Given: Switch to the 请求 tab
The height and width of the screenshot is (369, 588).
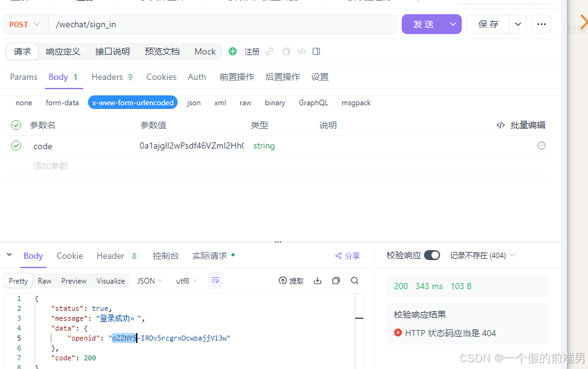Looking at the screenshot, I should pos(22,51).
